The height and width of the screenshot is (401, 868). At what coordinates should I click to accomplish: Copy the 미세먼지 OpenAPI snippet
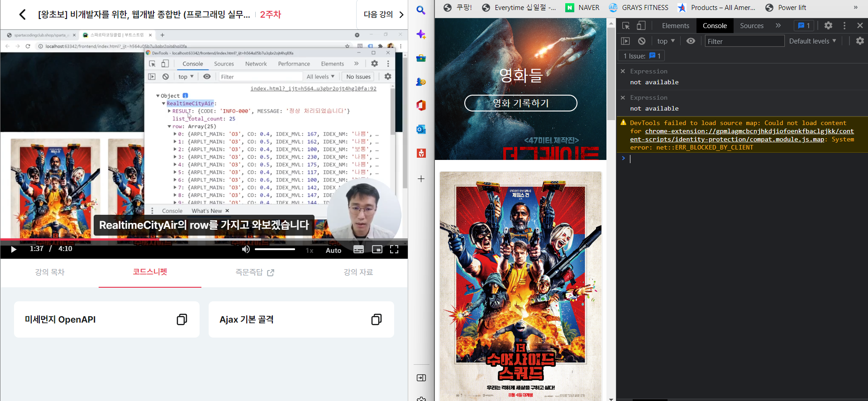182,319
